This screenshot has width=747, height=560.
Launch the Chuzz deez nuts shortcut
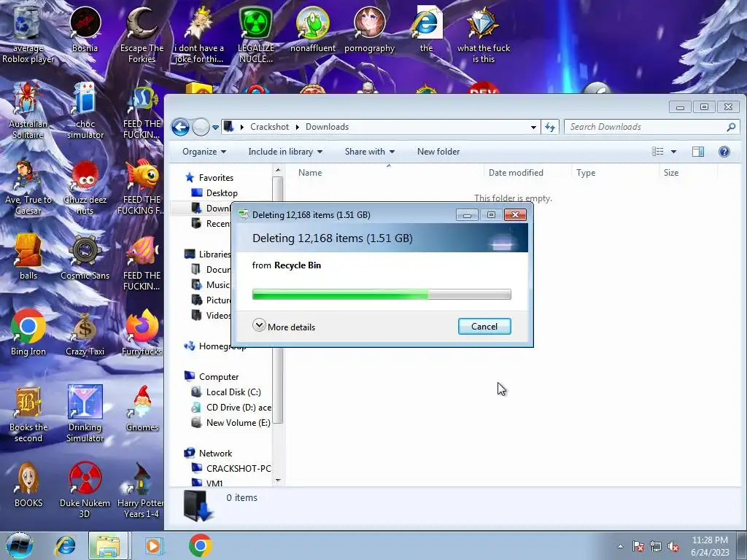(85, 187)
